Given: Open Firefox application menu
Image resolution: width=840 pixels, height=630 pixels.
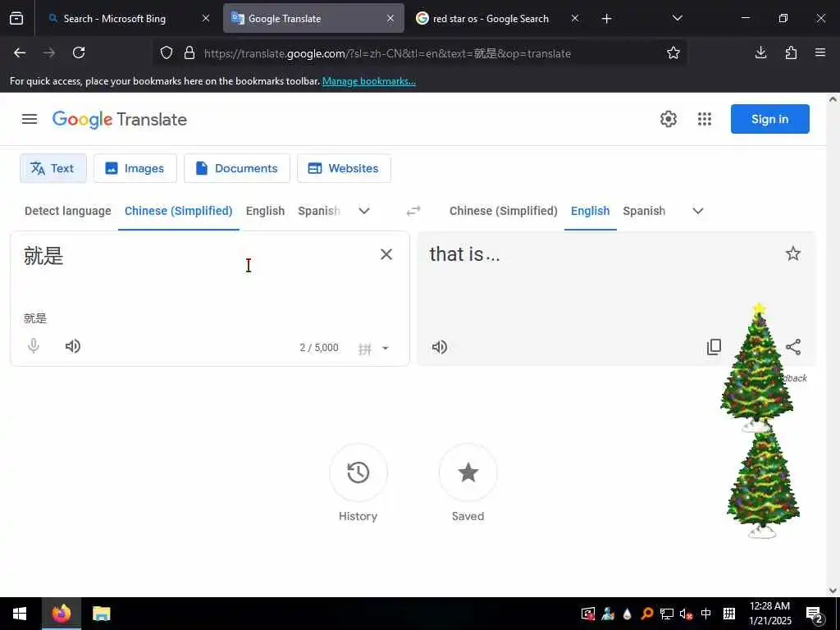Looking at the screenshot, I should (x=820, y=52).
